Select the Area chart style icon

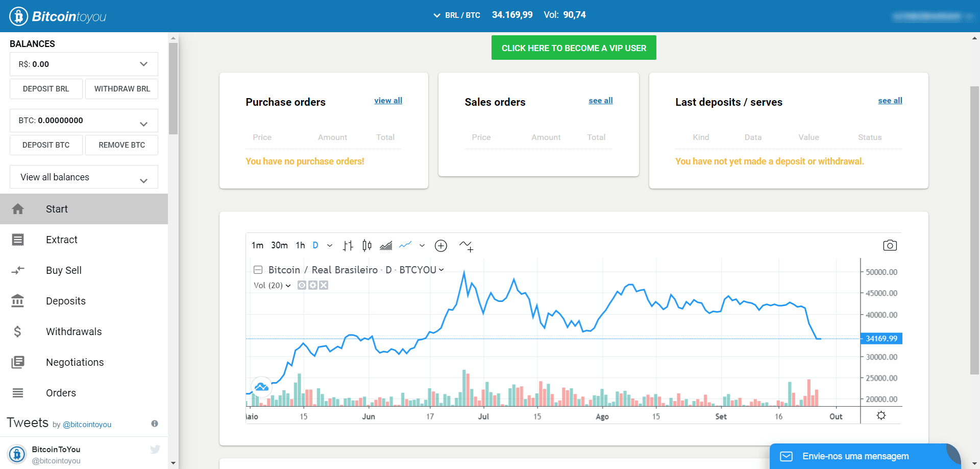point(386,246)
